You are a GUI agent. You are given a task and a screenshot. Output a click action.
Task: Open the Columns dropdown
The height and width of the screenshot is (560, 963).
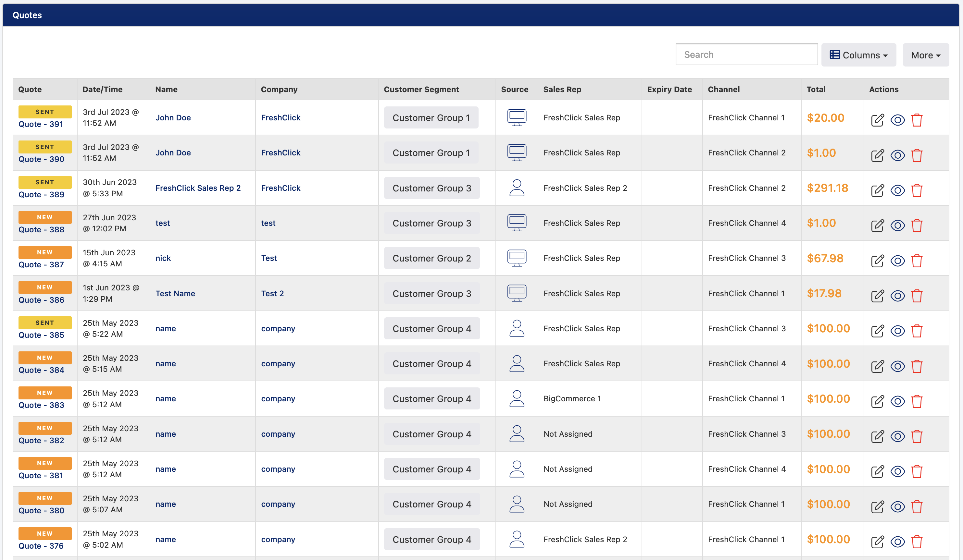(858, 55)
